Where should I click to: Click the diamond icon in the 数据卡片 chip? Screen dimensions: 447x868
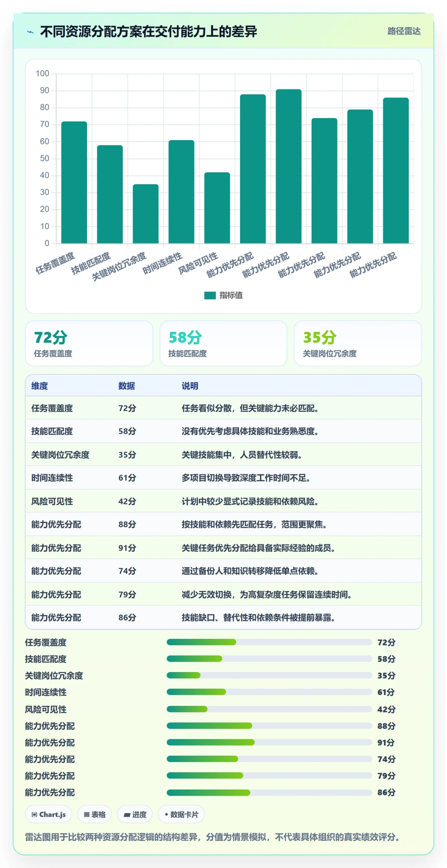click(166, 814)
